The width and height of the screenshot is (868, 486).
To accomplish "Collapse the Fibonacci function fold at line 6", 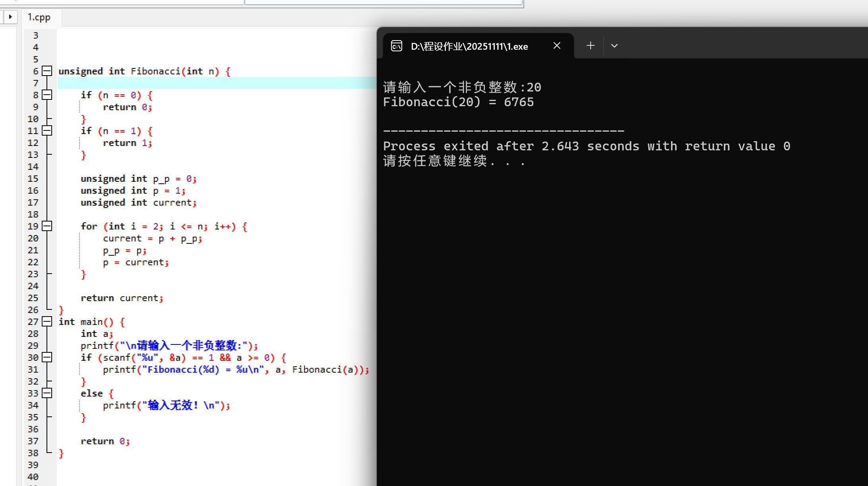I will [x=47, y=71].
